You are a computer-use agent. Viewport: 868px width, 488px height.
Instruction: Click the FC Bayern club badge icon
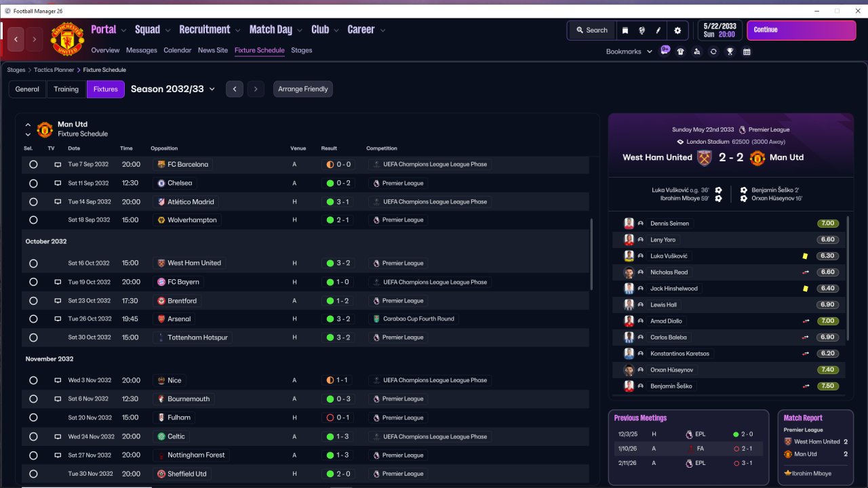pyautogui.click(x=161, y=282)
